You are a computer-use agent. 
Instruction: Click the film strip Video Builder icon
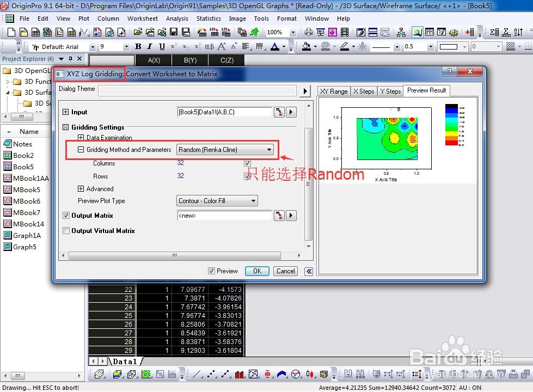coord(344,32)
